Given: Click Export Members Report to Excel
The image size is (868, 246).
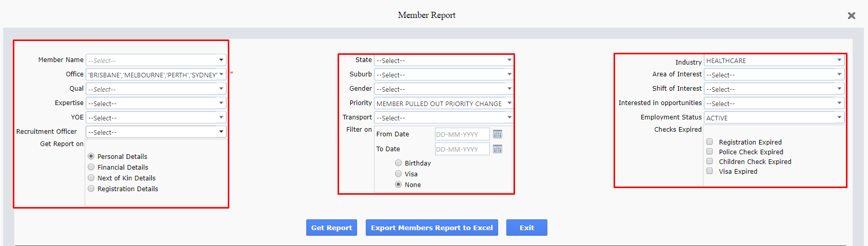Looking at the screenshot, I should pos(432,228).
